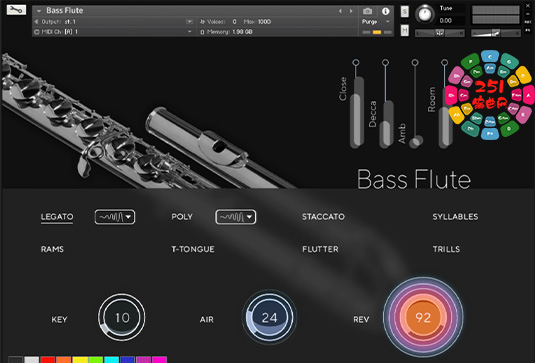Open the vibrato dropdown next to LEGATO
This screenshot has height=363, width=535.
[x=115, y=217]
